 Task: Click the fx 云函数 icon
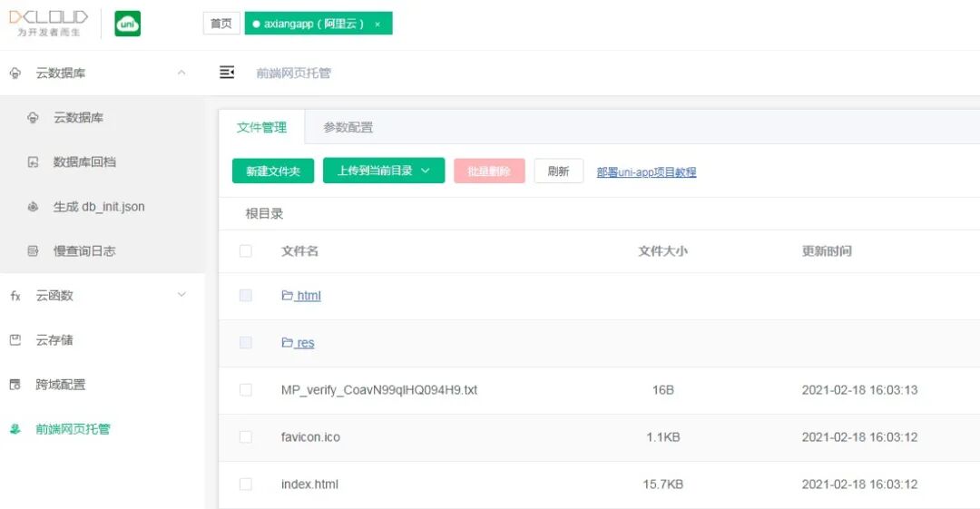coord(15,296)
